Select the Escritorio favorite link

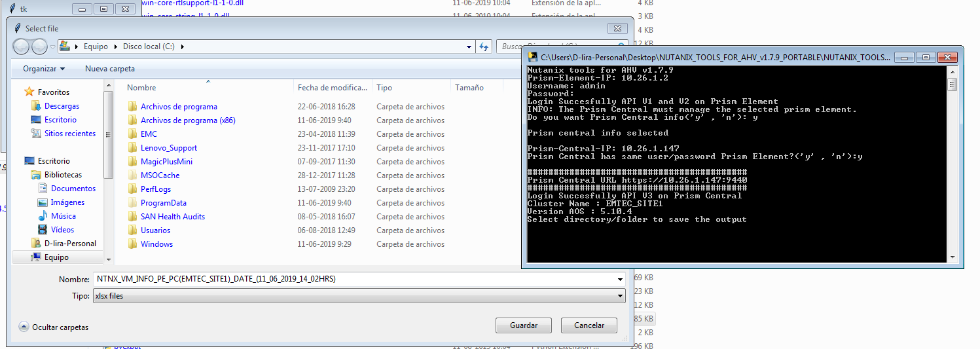60,120
